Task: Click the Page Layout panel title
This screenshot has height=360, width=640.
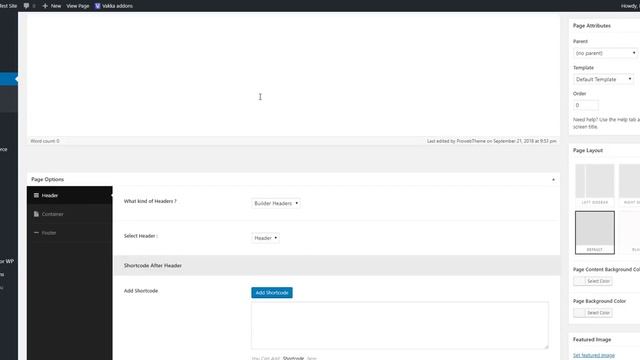Action: pyautogui.click(x=588, y=151)
